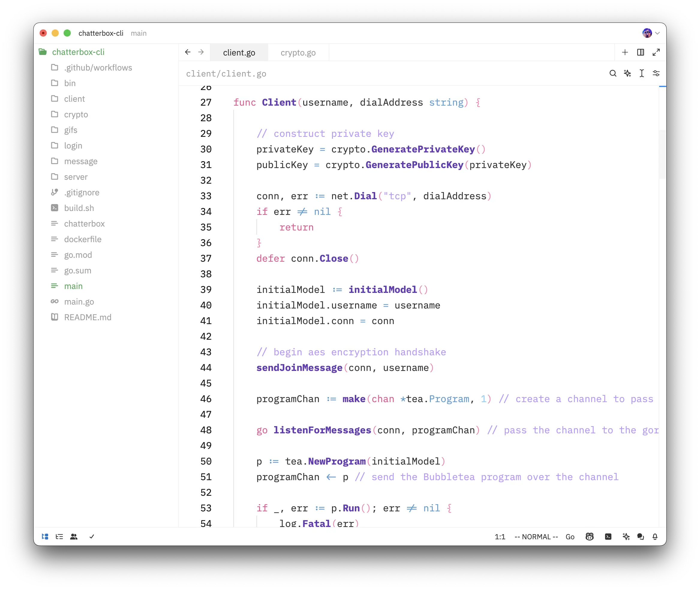Viewport: 700px width, 590px height.
Task: Toggle the outline panel icon
Action: [x=59, y=537]
